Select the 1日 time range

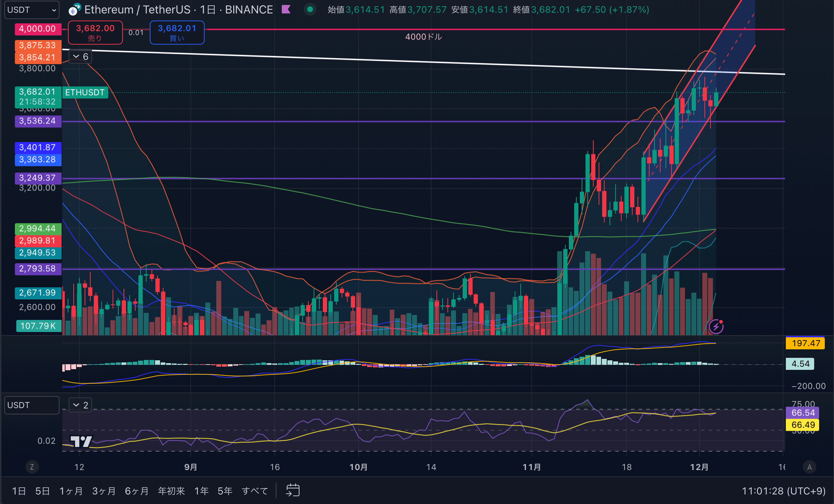pos(19,491)
